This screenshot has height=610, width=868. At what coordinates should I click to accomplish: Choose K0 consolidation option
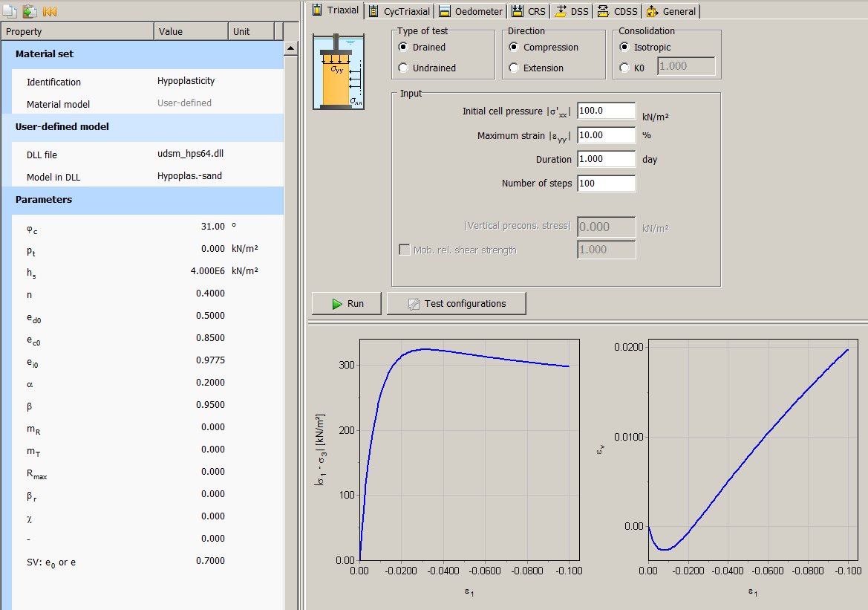click(624, 67)
